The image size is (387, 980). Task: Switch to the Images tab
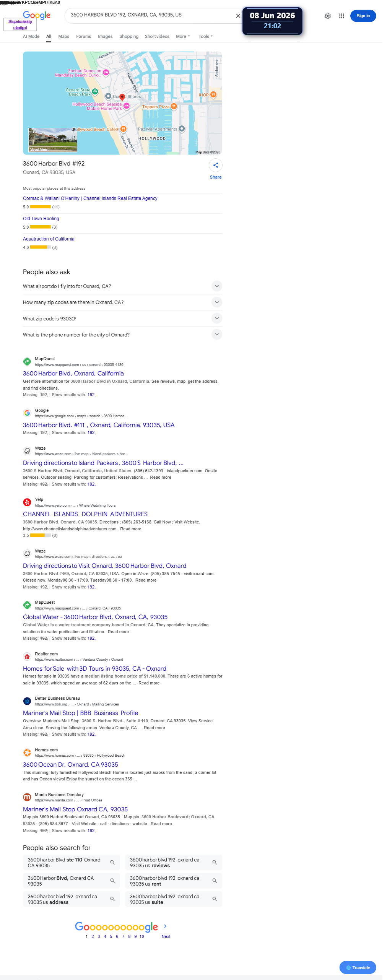(105, 36)
